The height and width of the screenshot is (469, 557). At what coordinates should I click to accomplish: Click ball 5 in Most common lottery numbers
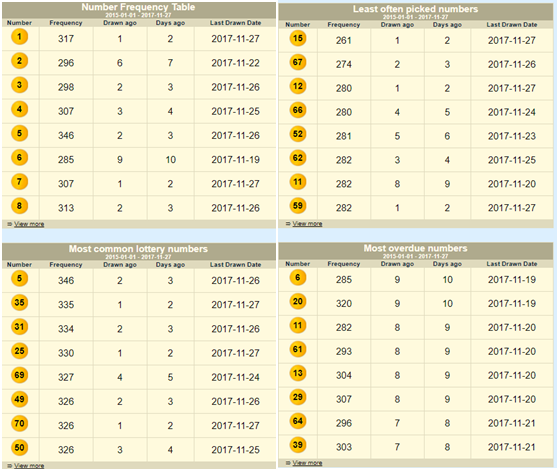coord(20,279)
